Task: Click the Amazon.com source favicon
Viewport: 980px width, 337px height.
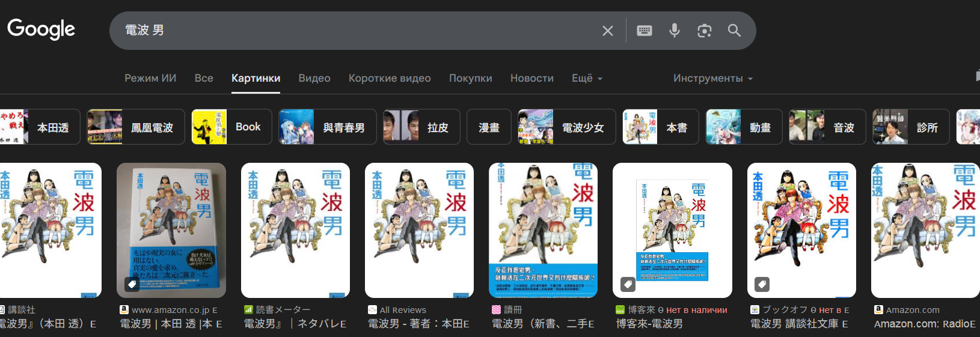Action: click(878, 310)
